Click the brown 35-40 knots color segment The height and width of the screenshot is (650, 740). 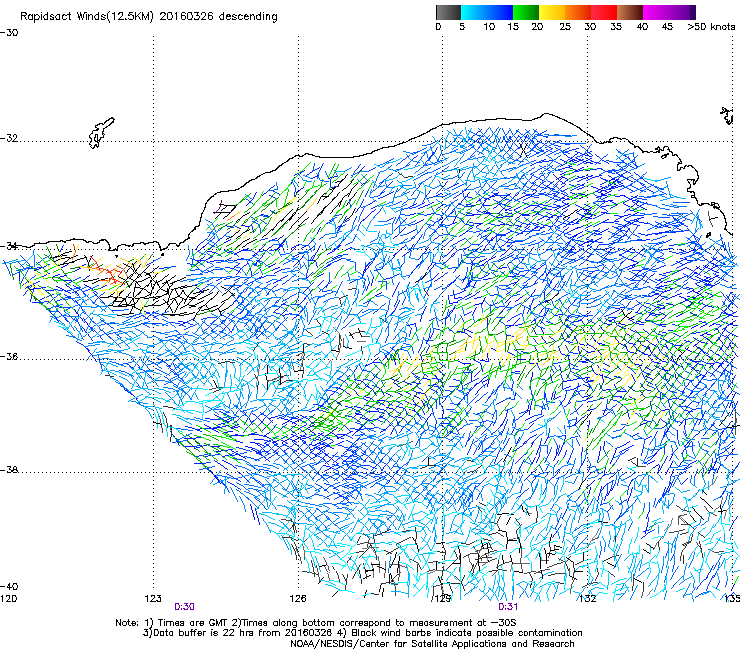pyautogui.click(x=630, y=12)
